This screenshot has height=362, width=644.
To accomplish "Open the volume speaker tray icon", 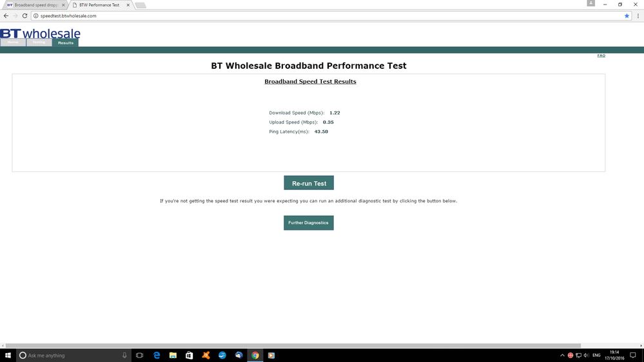I will [x=586, y=356].
